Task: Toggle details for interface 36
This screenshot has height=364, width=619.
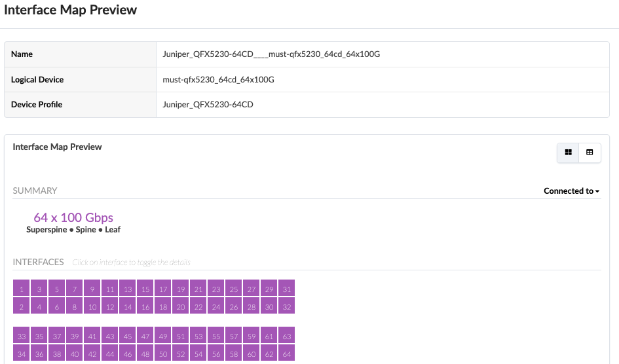Action: [x=39, y=353]
